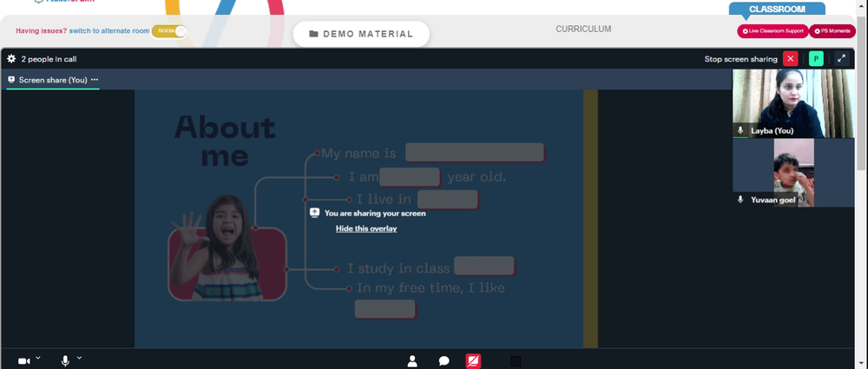The height and width of the screenshot is (369, 868).
Task: Click the 2 people in call text
Action: pyautogui.click(x=49, y=59)
